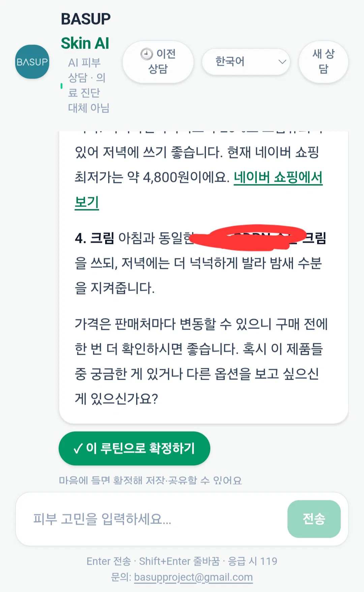This screenshot has width=364, height=592.
Task: Click the red scribble redacted product name
Action: click(248, 238)
